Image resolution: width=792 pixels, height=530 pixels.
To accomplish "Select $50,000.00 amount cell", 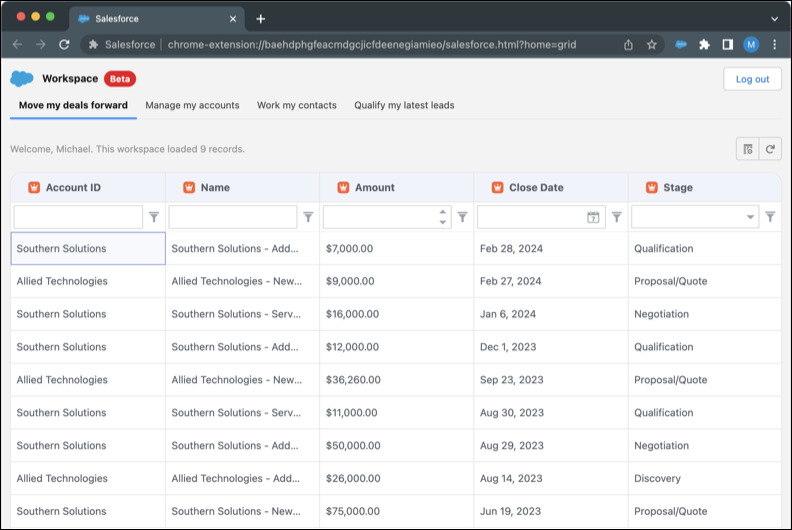I will [397, 446].
